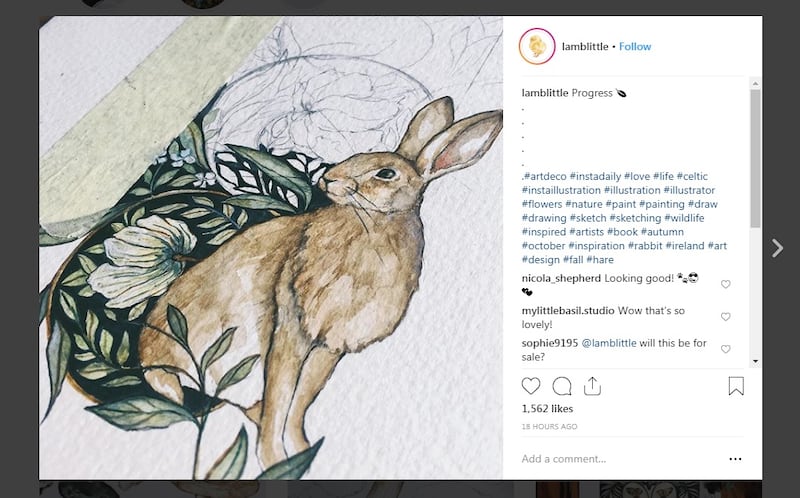Open lamblittle username in caption
The width and height of the screenshot is (800, 498).
click(x=545, y=93)
